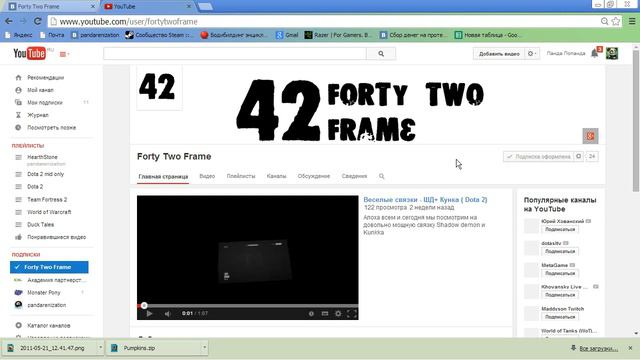Open the settings gear dropdown in header
Image resolution: width=640 pixels, height=360 pixels.
532,53
